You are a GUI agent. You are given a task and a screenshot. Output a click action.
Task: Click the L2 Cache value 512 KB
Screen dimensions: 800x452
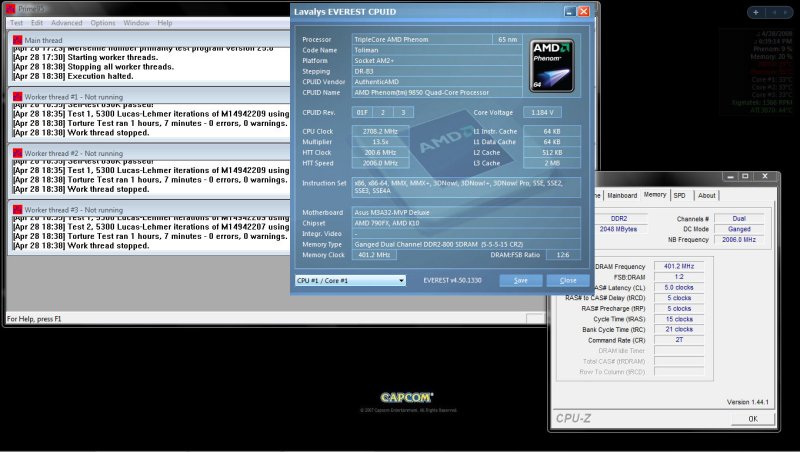pyautogui.click(x=552, y=153)
